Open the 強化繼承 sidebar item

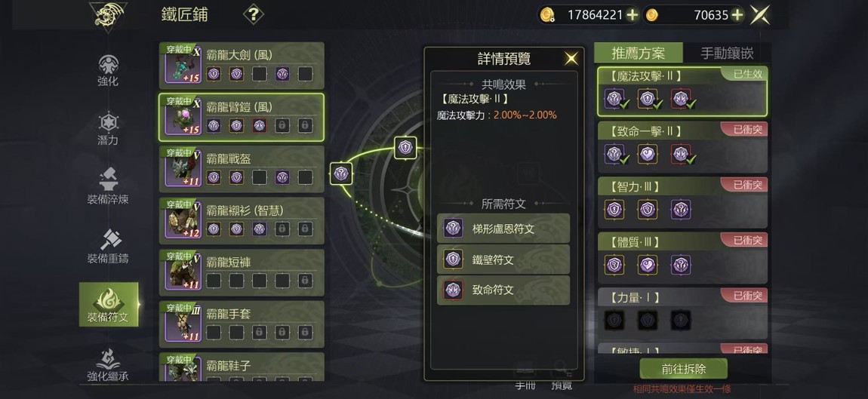pyautogui.click(x=108, y=364)
